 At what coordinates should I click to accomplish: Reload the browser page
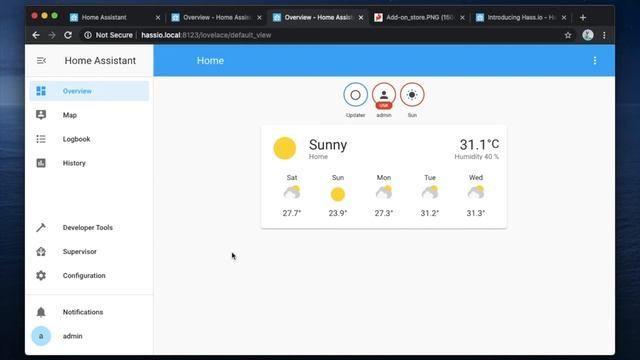click(x=68, y=35)
